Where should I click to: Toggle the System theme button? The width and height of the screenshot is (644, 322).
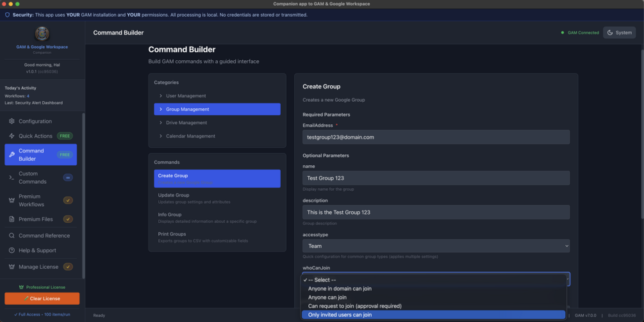tap(619, 33)
